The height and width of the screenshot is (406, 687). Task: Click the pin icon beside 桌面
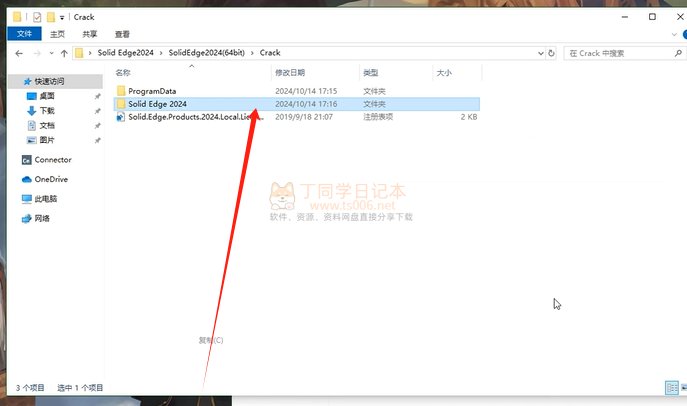pyautogui.click(x=97, y=96)
